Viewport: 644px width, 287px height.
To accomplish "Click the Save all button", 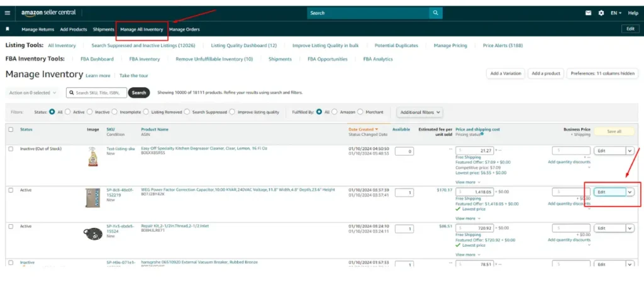I will [x=614, y=132].
